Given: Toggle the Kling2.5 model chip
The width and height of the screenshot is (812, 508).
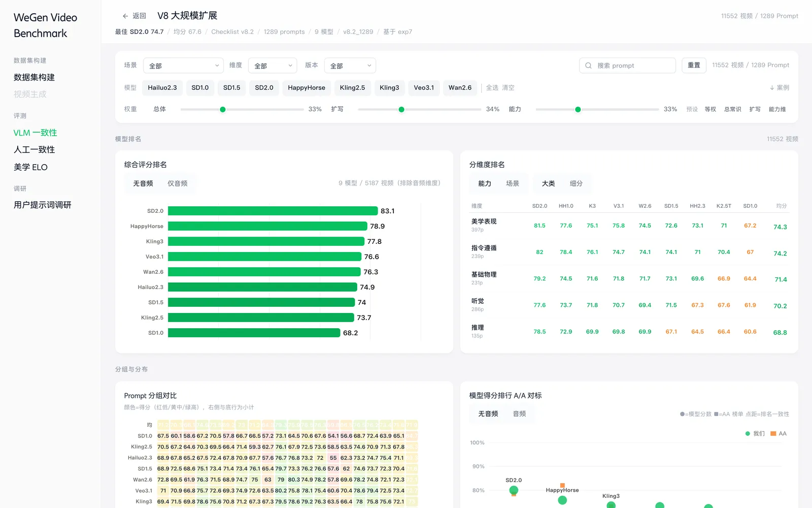Looking at the screenshot, I should click(352, 88).
